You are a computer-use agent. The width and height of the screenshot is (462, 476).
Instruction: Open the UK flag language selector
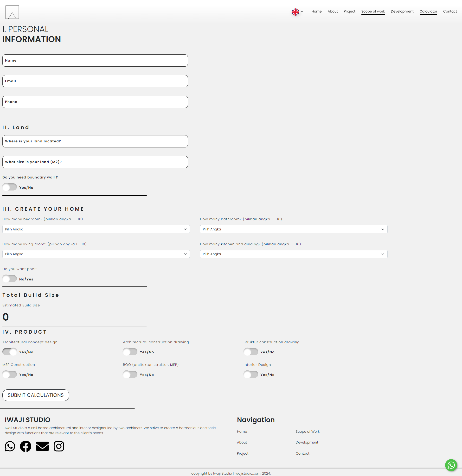[x=297, y=12]
